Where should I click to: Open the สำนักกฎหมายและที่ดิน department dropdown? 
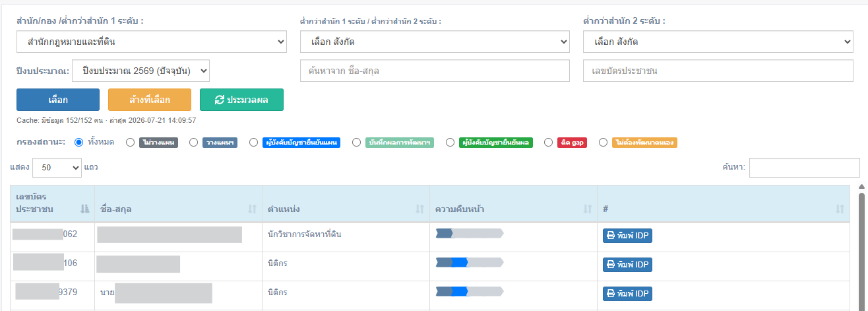(152, 42)
